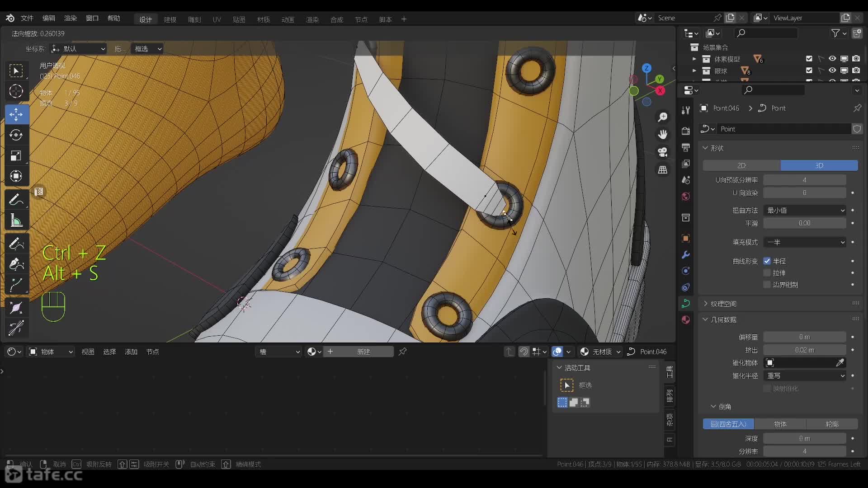This screenshot has height=488, width=868.
Task: Select the 2D shape button
Action: (x=741, y=165)
